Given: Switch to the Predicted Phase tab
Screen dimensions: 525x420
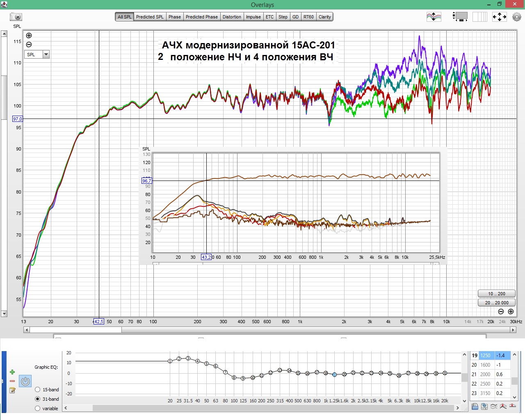Looking at the screenshot, I should point(202,17).
